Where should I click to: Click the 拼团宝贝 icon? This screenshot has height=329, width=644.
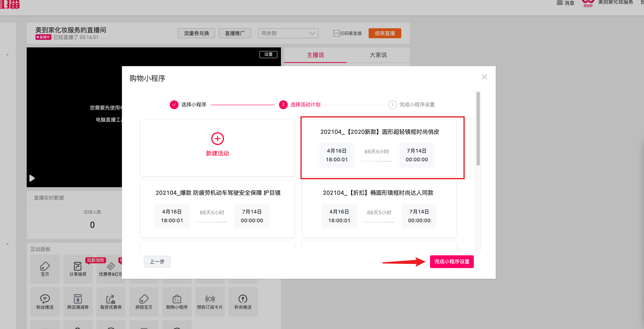[x=144, y=299]
